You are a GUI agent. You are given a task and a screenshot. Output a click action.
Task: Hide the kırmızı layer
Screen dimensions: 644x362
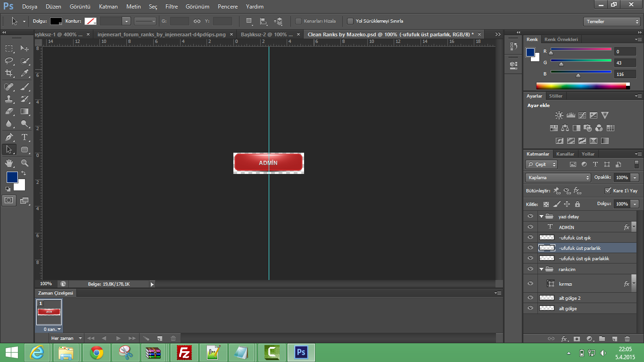pyautogui.click(x=530, y=284)
